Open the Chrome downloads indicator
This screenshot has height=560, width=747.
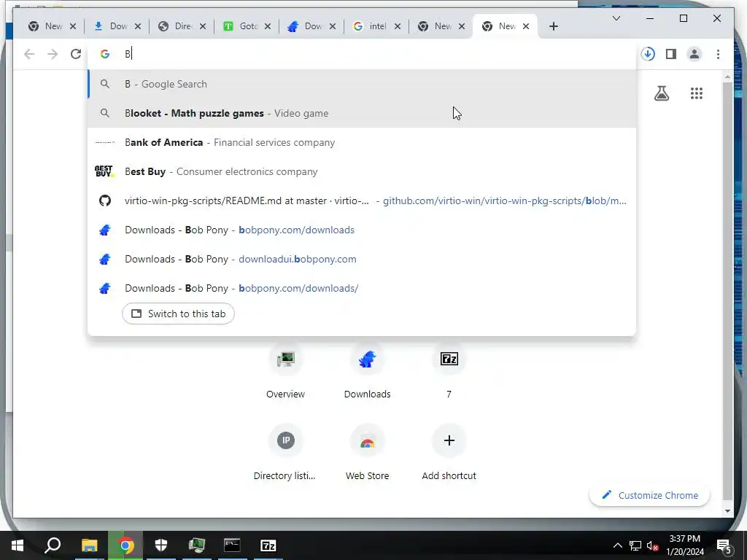click(648, 54)
